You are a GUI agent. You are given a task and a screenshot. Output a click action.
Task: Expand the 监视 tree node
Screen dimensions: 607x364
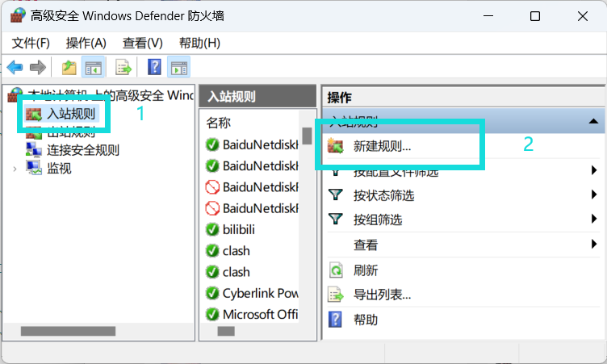pyautogui.click(x=15, y=168)
